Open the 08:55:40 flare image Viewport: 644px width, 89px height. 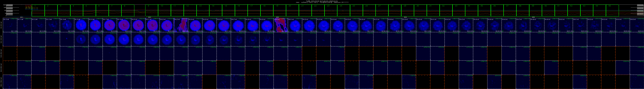pyautogui.click(x=637, y=25)
